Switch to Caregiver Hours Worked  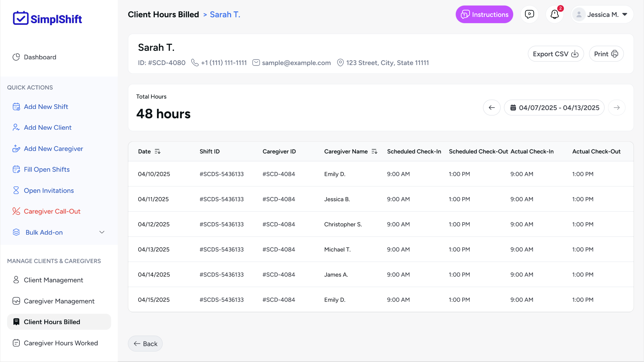(61, 343)
